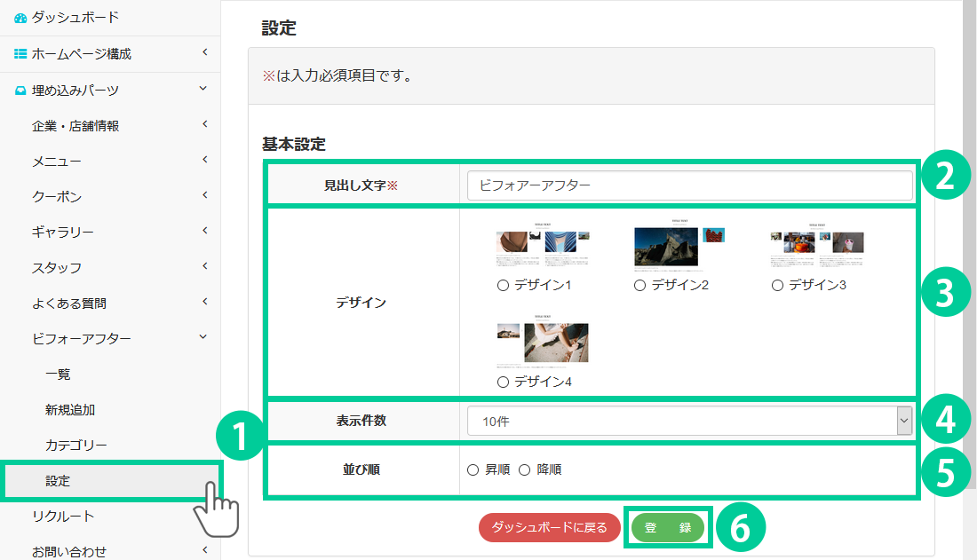The width and height of the screenshot is (977, 560).
Task: Go to 新規追加 in the sidebar
Action: point(70,410)
